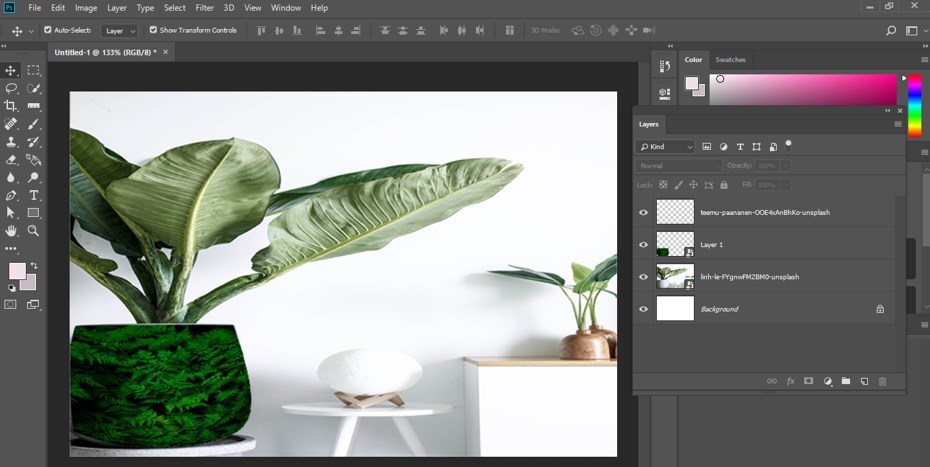Select the Hand tool
The image size is (930, 467).
(11, 230)
